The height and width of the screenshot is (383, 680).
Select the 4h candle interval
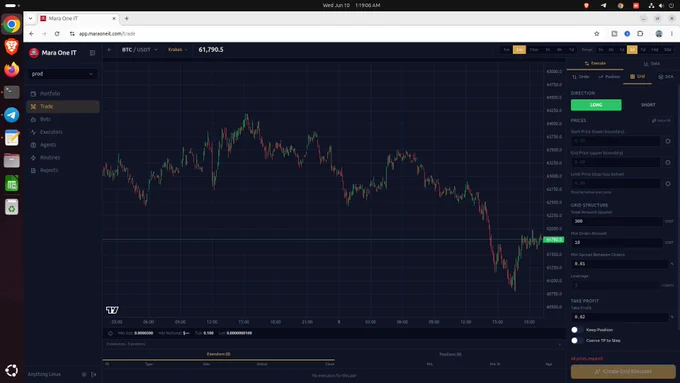[559, 50]
